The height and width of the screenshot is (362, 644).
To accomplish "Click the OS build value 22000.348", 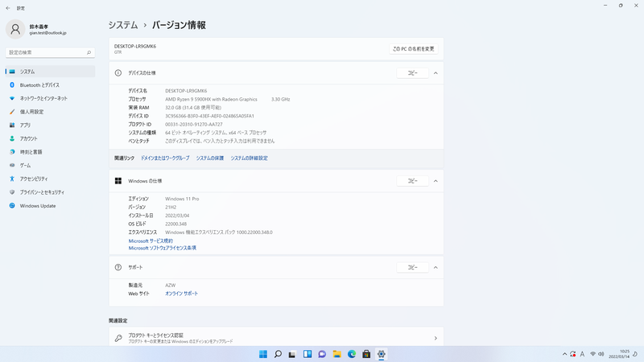I will (x=175, y=224).
